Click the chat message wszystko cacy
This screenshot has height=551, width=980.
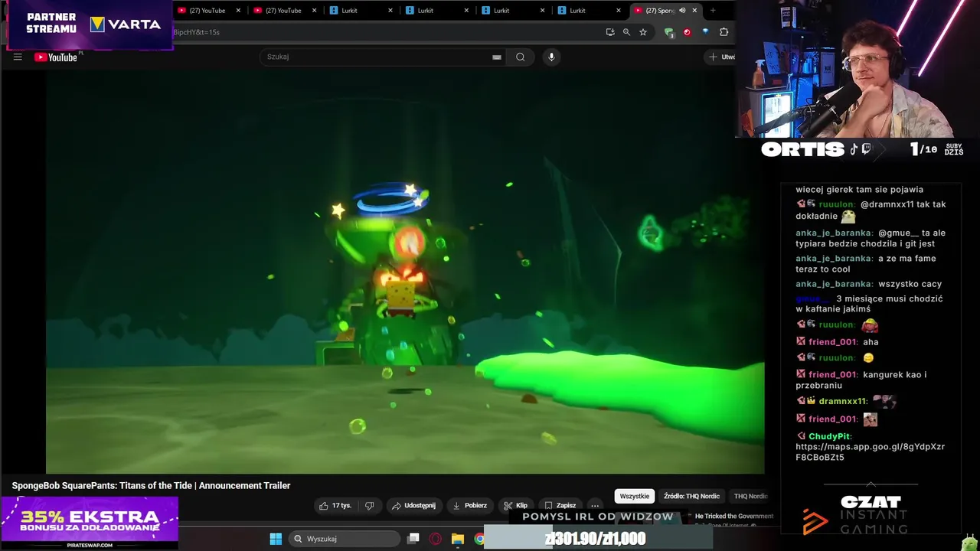[910, 284]
